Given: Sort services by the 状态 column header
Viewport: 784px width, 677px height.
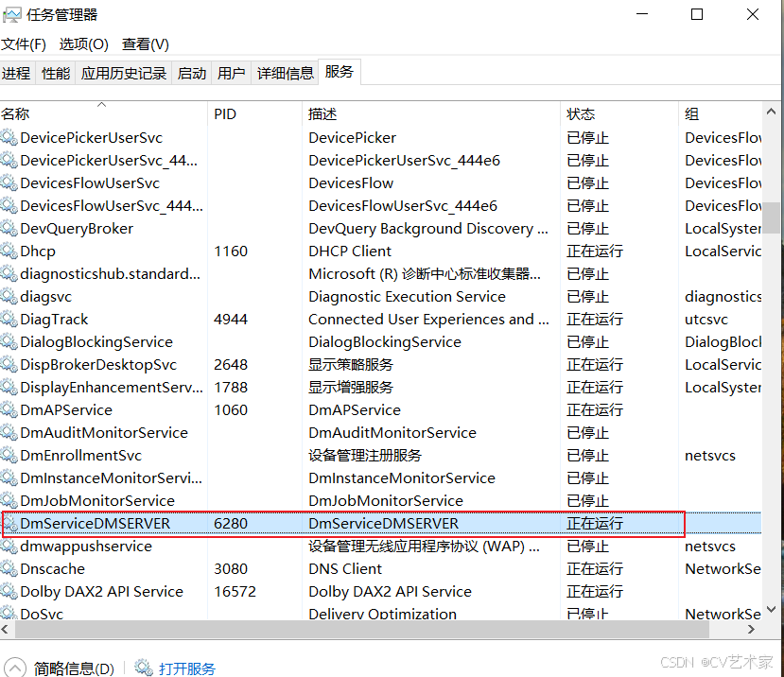Looking at the screenshot, I should pyautogui.click(x=619, y=114).
